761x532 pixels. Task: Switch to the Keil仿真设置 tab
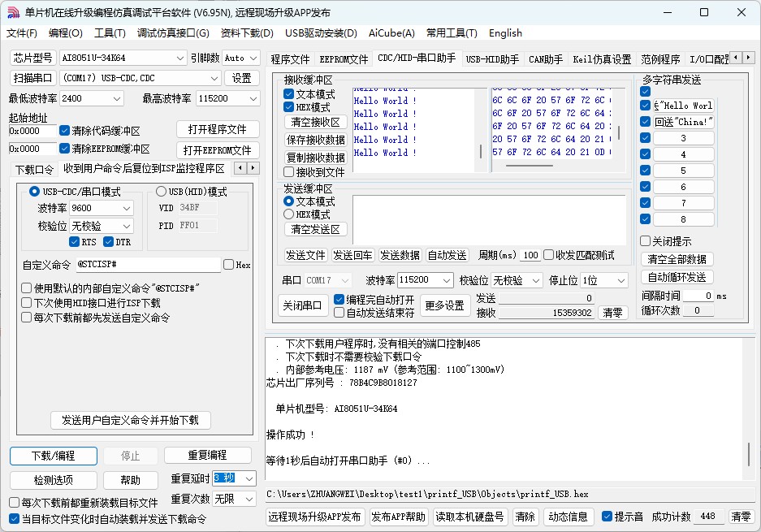coord(601,59)
